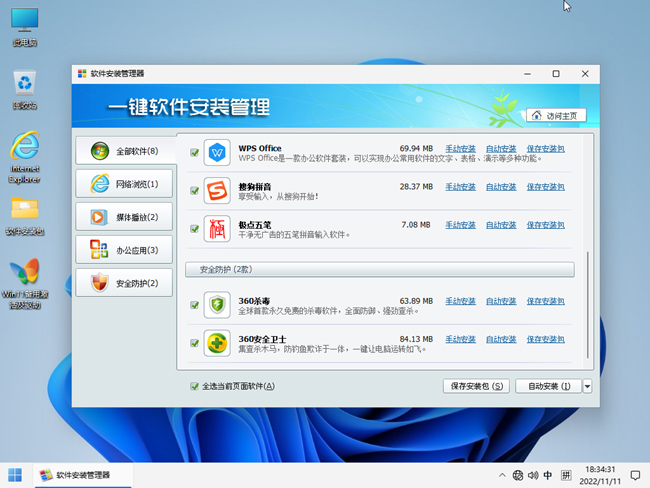The image size is (650, 488).
Task: Uncheck the WPS Office checkbox
Action: point(194,153)
